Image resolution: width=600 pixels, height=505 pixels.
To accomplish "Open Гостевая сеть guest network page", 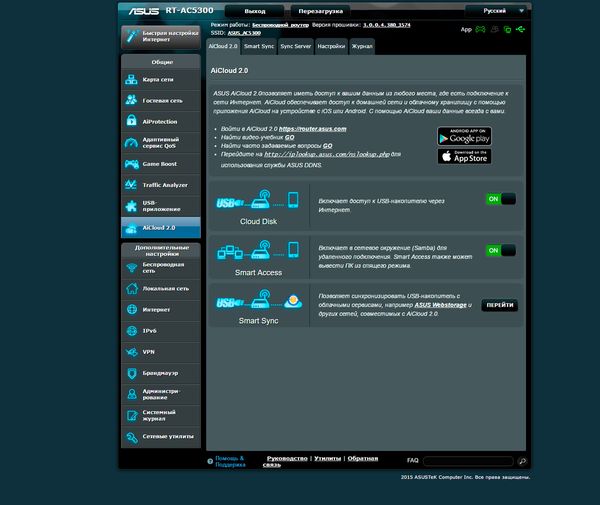I will pyautogui.click(x=160, y=100).
